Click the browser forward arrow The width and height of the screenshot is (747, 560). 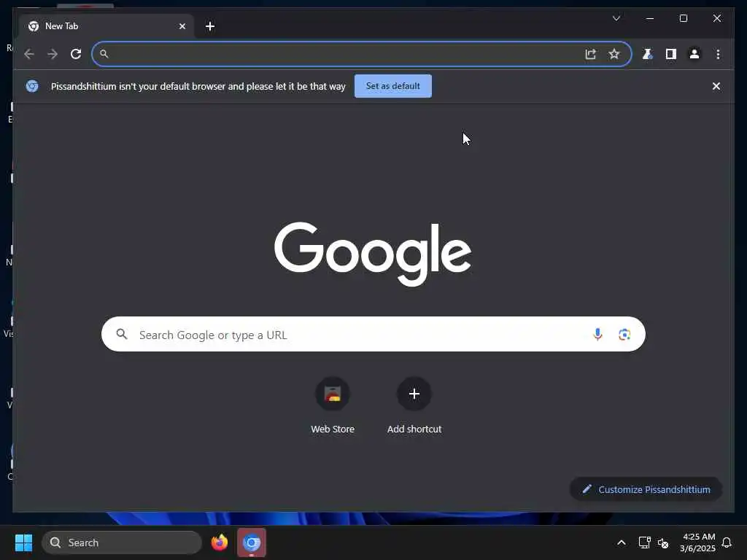coord(53,54)
